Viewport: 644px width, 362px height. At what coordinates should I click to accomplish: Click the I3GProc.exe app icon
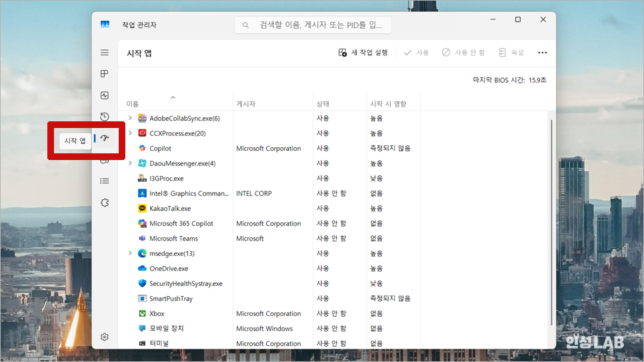point(142,178)
